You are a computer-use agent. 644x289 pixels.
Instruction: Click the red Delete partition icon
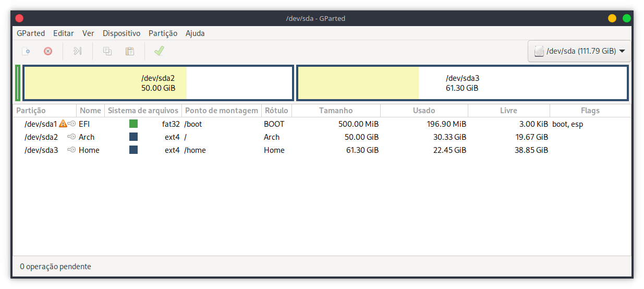(48, 51)
